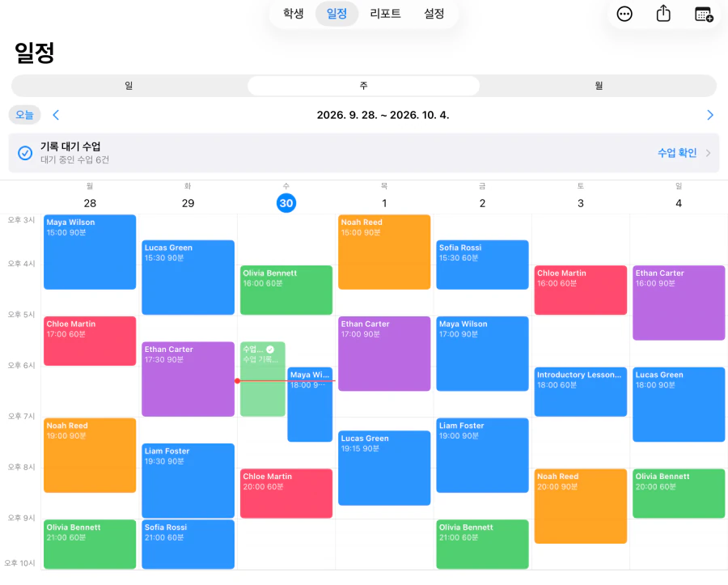Open Lucas Green 18:00 Sunday lesson
This screenshot has width=728, height=585.
pyautogui.click(x=679, y=405)
